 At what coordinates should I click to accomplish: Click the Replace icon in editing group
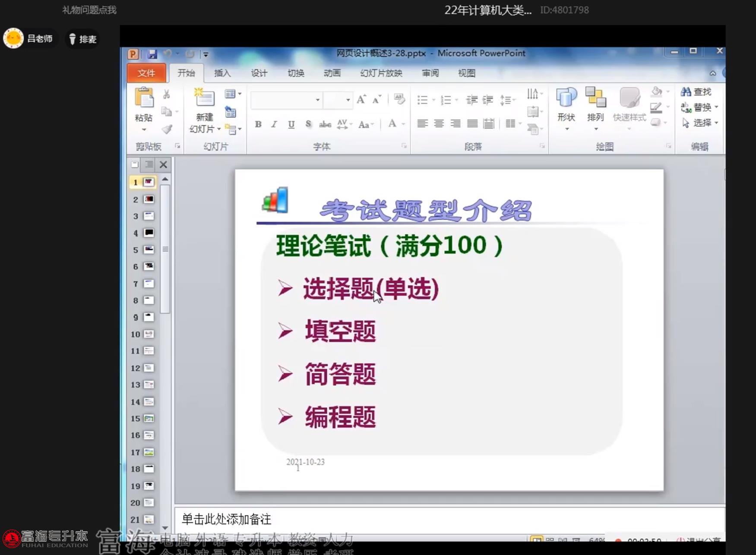[686, 107]
